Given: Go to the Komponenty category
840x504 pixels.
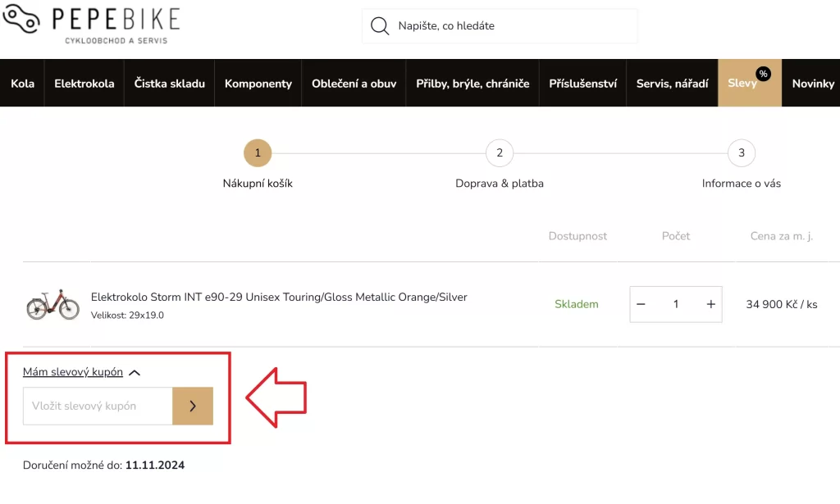Looking at the screenshot, I should pyautogui.click(x=258, y=84).
